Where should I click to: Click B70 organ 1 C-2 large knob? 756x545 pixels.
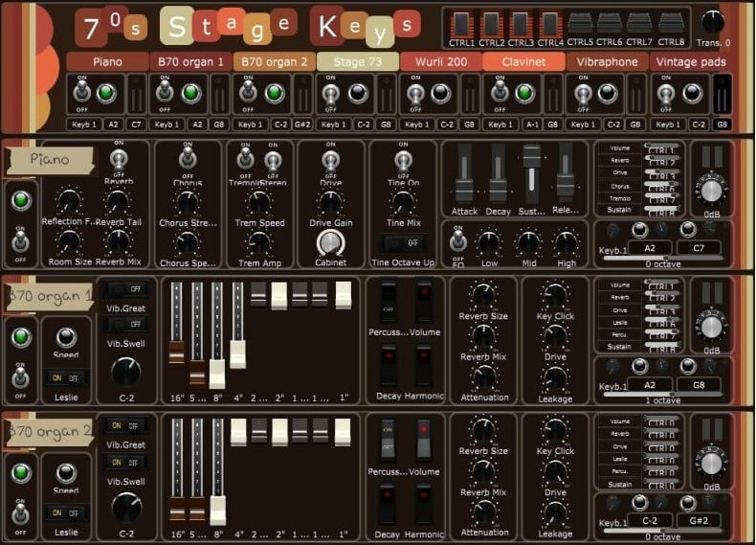coord(125,373)
